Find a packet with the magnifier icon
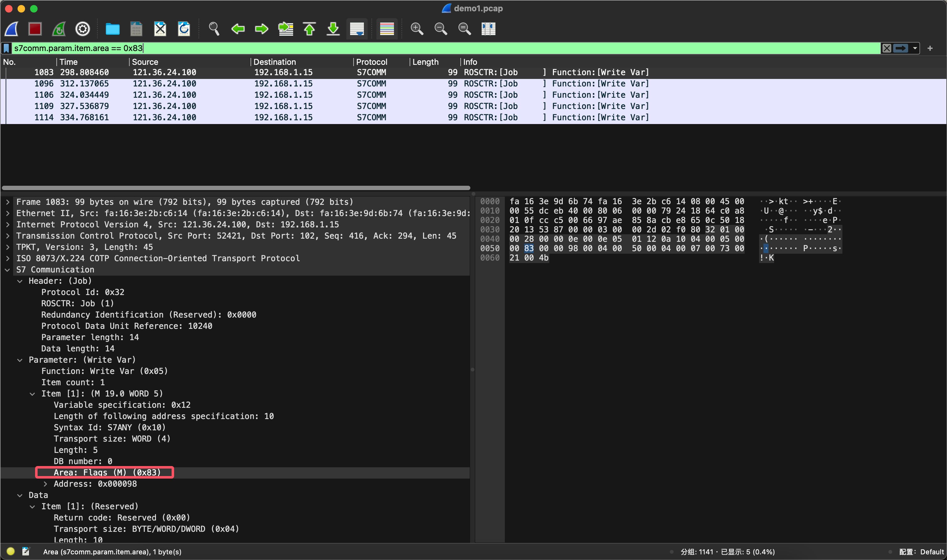This screenshot has width=947, height=560. pyautogui.click(x=214, y=29)
